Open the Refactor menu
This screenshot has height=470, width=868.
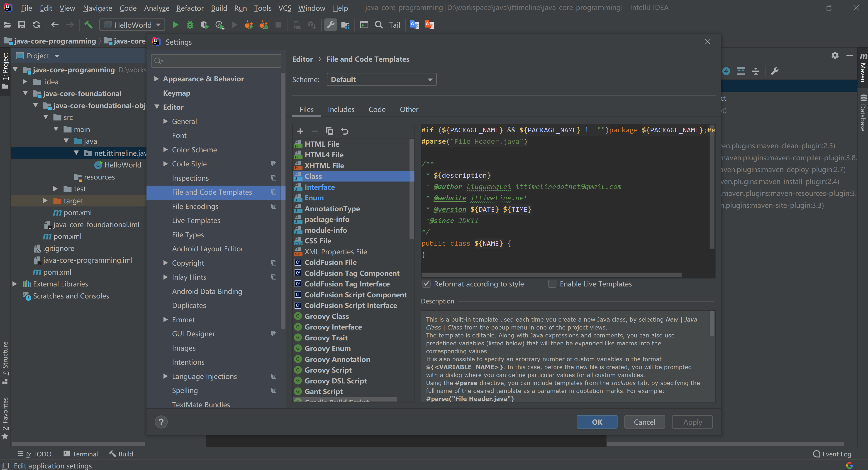pyautogui.click(x=190, y=8)
